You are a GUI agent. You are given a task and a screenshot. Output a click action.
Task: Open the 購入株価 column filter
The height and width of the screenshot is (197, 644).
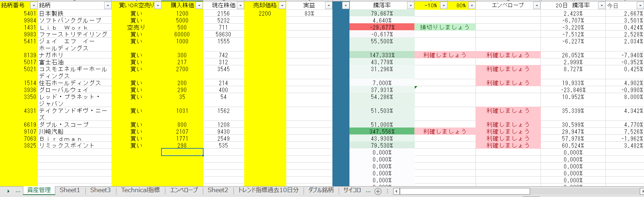tap(199, 6)
